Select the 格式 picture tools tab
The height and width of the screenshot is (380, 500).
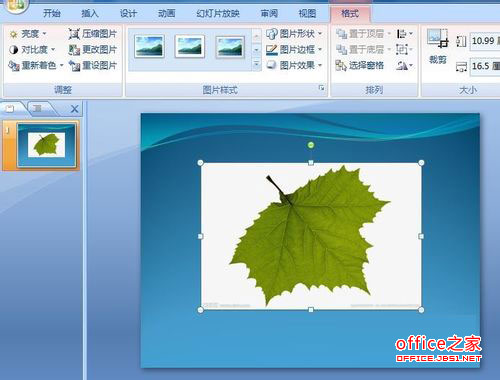point(350,13)
